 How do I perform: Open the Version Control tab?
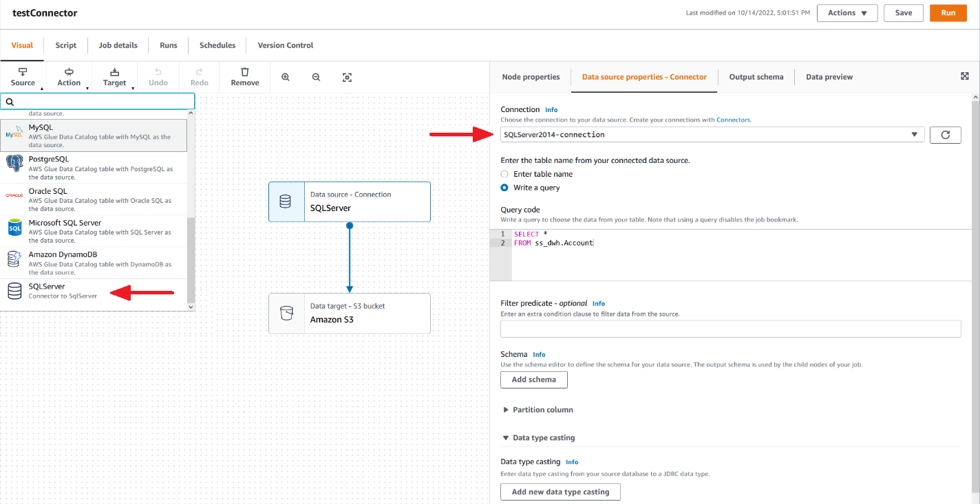[x=286, y=45]
